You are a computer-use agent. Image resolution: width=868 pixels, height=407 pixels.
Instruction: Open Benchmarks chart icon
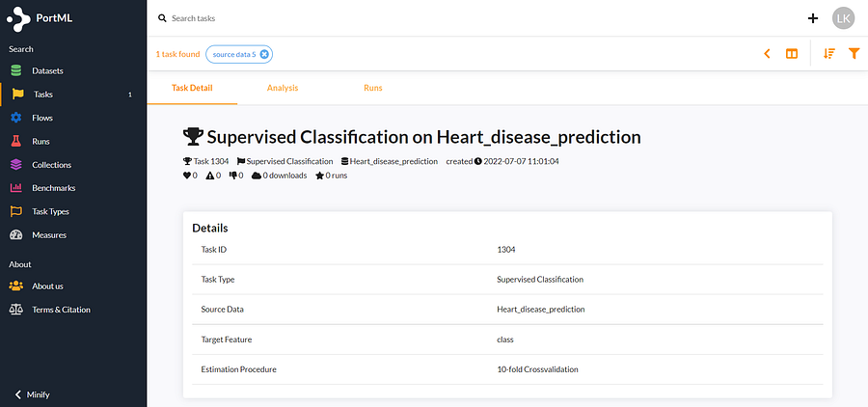[15, 188]
